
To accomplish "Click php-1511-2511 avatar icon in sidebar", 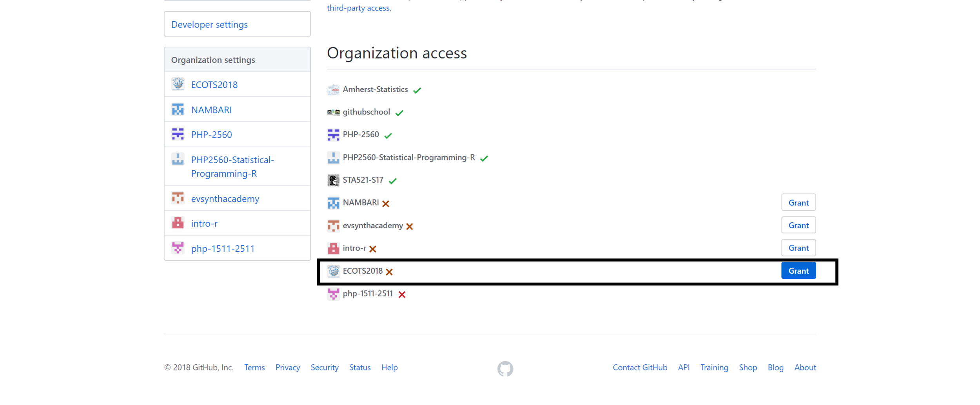I will tap(178, 248).
